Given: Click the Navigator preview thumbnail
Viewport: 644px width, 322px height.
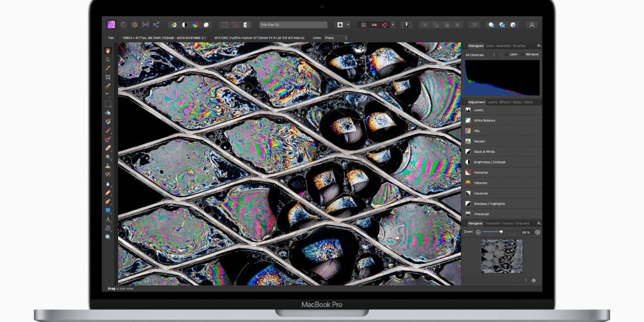Looking at the screenshot, I should tap(502, 256).
